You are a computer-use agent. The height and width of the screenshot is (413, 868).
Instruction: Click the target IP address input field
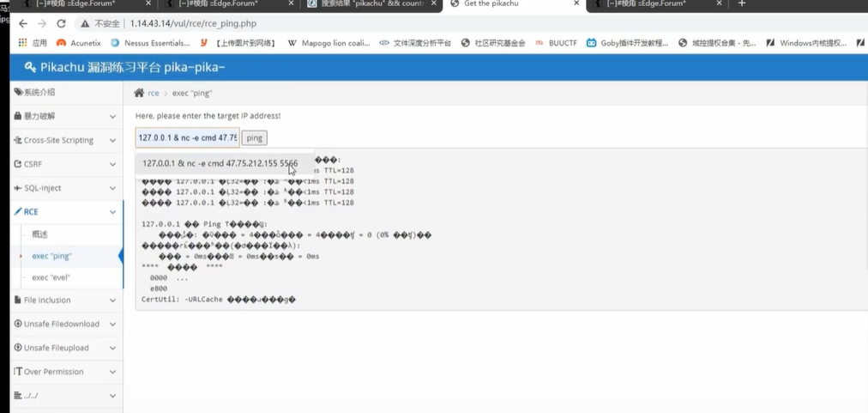pos(188,137)
